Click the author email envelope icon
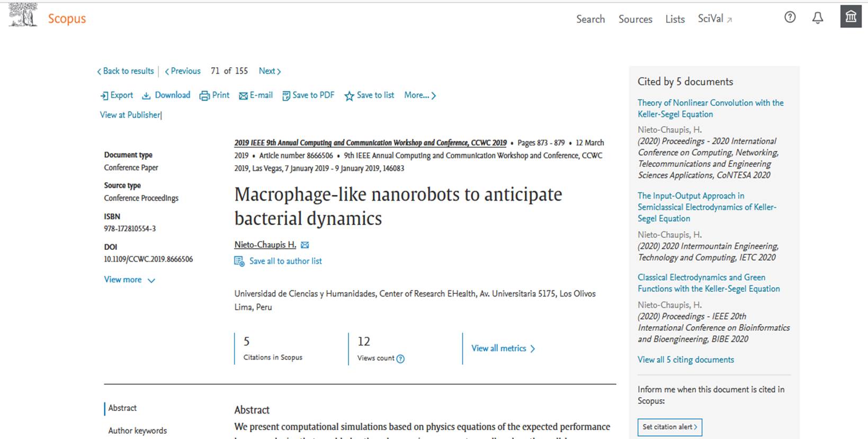This screenshot has width=868, height=439. click(x=305, y=245)
